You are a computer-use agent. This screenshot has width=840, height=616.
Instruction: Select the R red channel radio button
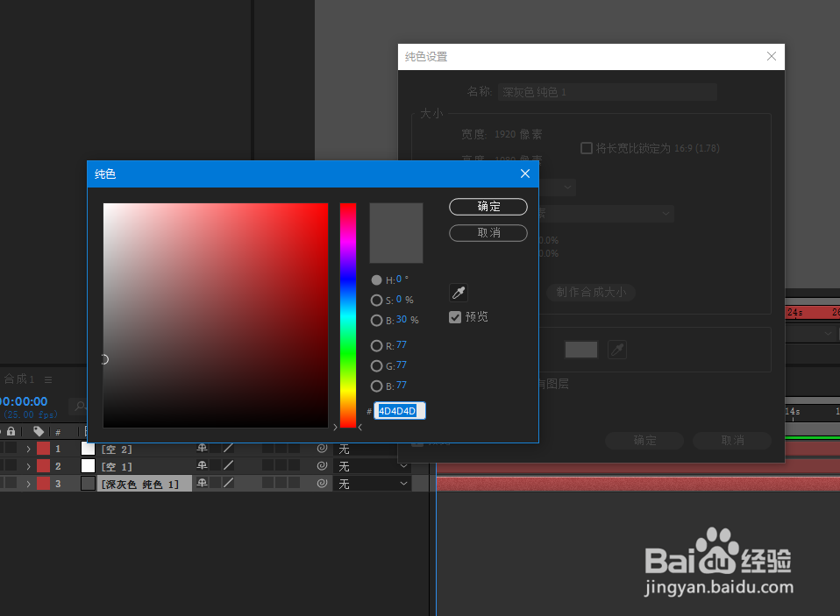377,346
